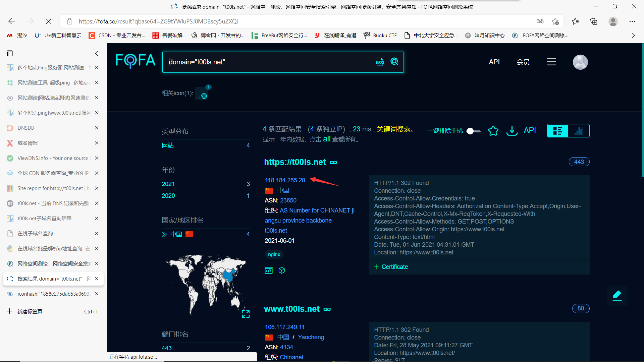The width and height of the screenshot is (644, 362).
Task: Click the 80 port badge
Action: click(581, 308)
